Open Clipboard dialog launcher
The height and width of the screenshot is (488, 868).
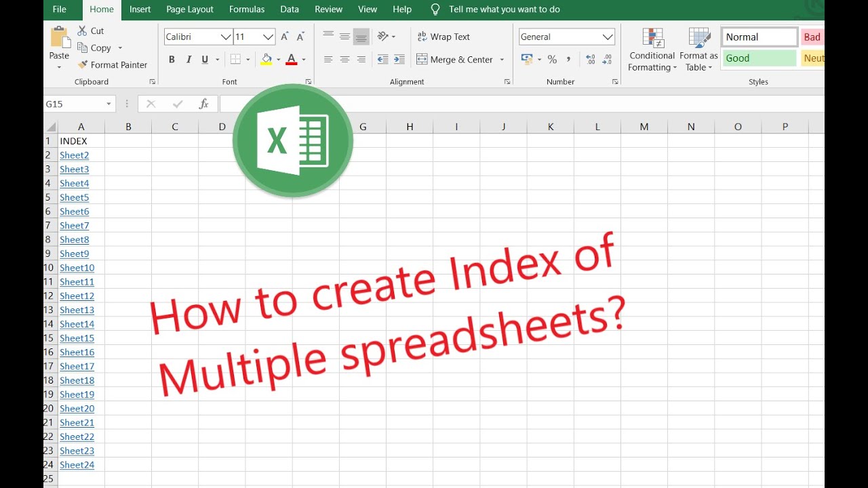[x=152, y=81]
